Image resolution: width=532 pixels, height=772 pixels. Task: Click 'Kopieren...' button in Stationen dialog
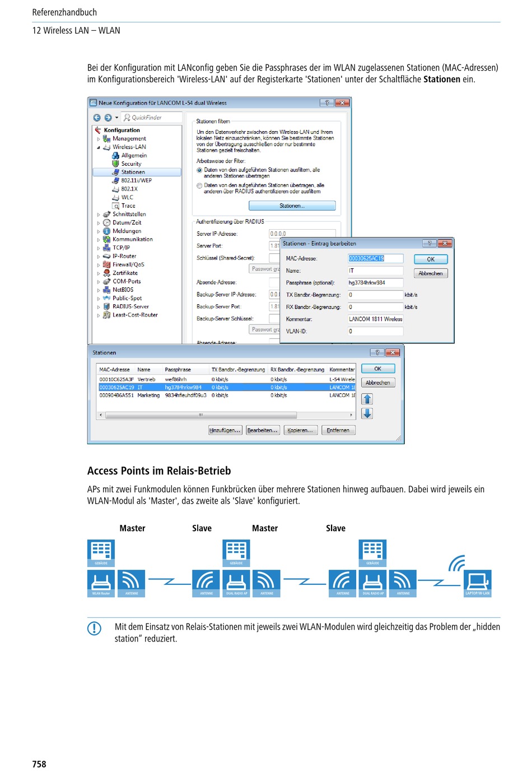click(x=301, y=430)
